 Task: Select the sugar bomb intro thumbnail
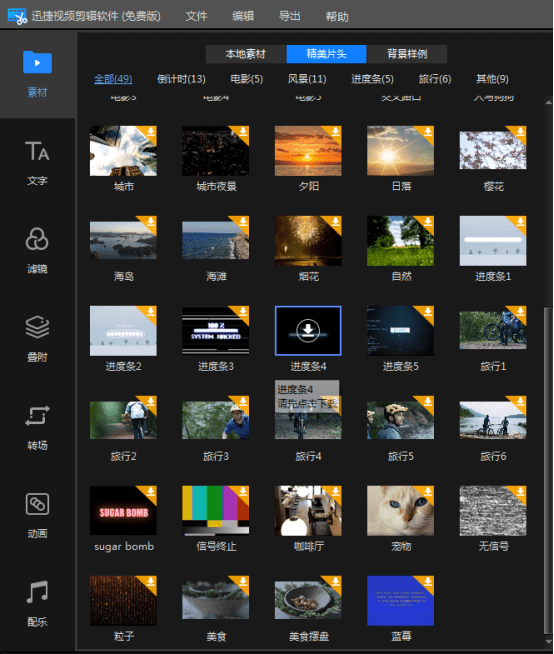pyautogui.click(x=123, y=511)
